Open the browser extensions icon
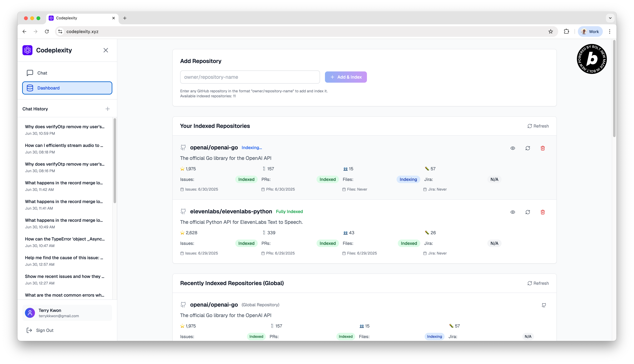The height and width of the screenshot is (364, 634). pyautogui.click(x=566, y=32)
